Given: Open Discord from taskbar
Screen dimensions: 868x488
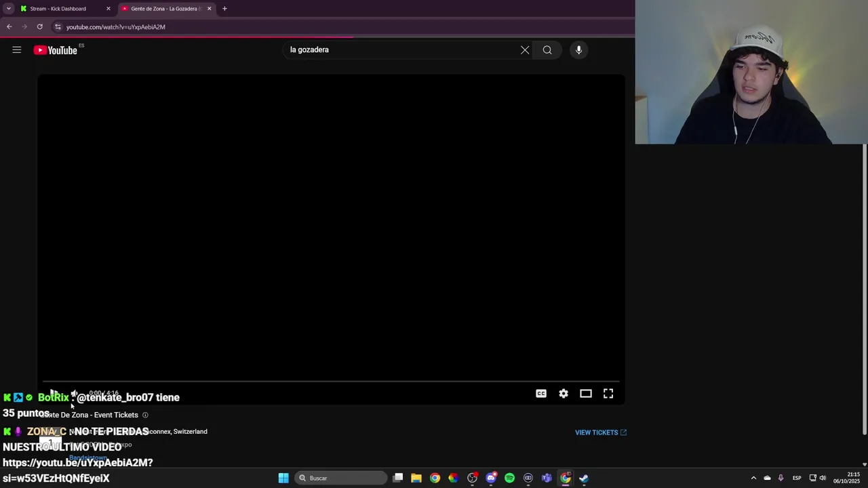Looking at the screenshot, I should click(491, 478).
